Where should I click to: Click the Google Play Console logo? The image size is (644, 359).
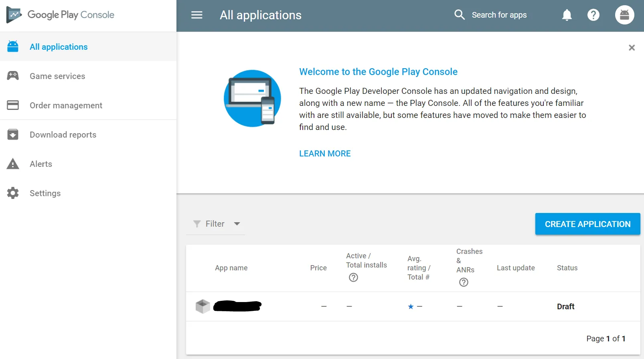[x=61, y=15]
